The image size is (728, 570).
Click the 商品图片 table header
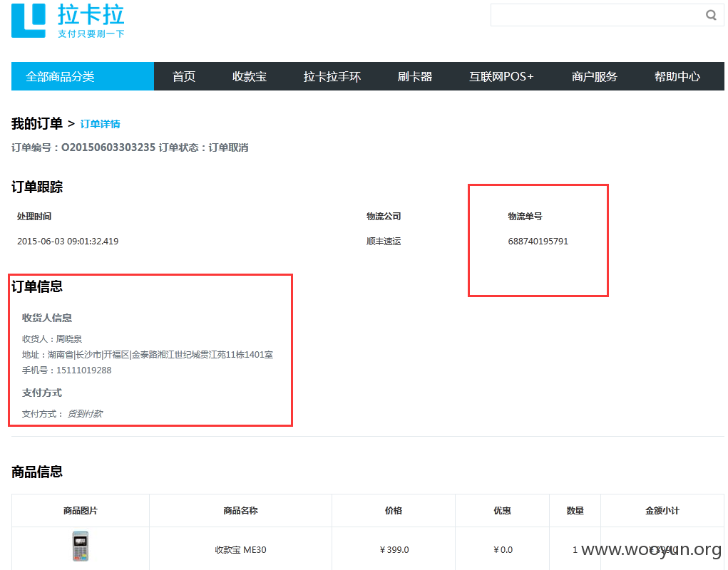(x=81, y=511)
